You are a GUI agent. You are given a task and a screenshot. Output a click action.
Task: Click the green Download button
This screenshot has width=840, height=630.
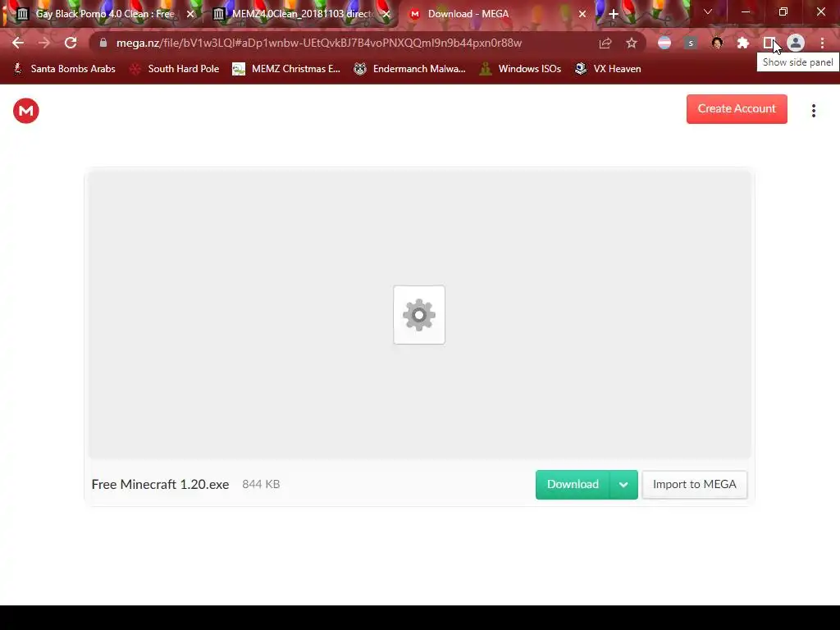(x=573, y=484)
